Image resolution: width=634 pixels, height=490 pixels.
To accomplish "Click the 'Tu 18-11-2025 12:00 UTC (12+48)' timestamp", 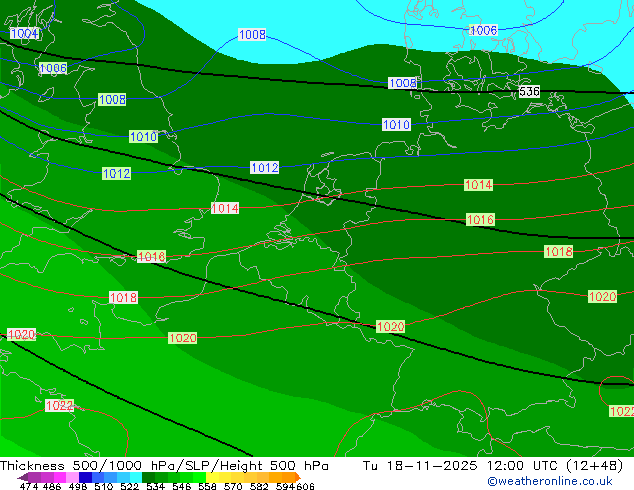I will click(x=493, y=466).
